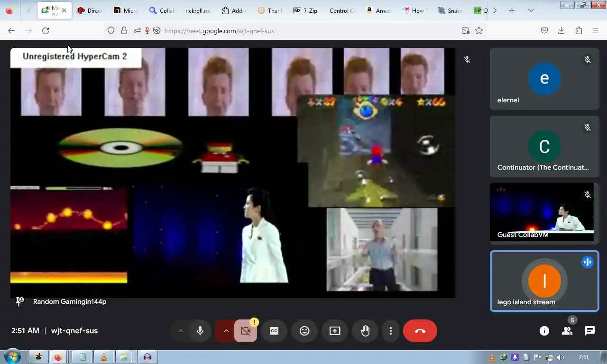Switch to the Control C tab

click(x=342, y=10)
